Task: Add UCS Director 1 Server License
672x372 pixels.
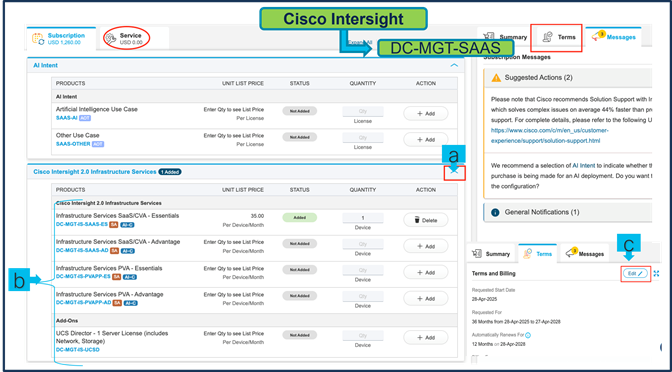Action: 426,337
